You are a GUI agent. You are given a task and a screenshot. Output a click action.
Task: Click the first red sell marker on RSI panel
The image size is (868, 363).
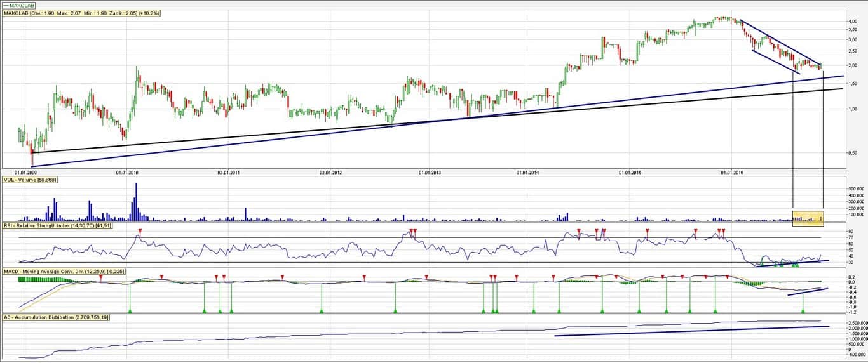[140, 231]
